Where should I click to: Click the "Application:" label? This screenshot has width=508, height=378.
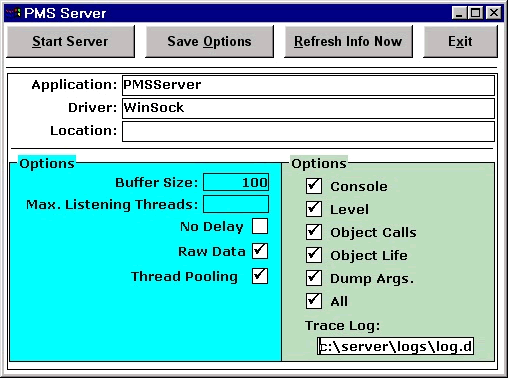point(74,85)
